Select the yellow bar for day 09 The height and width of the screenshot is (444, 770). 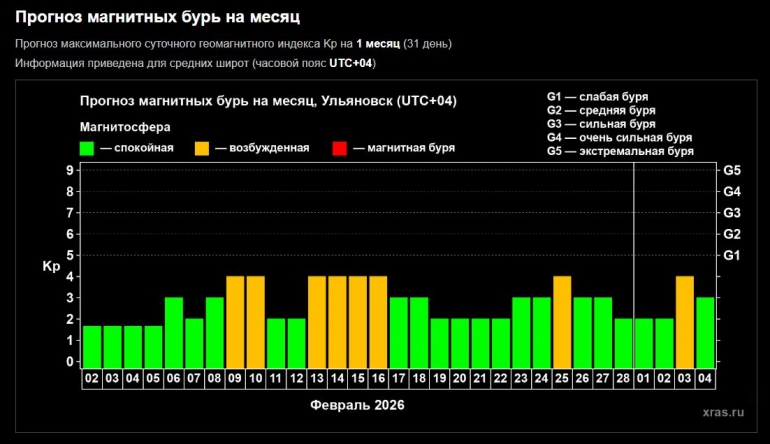click(x=235, y=321)
